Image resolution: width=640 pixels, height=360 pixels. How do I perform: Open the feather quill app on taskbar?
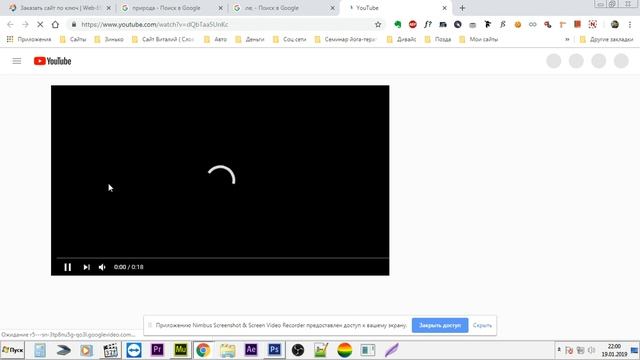pyautogui.click(x=391, y=350)
